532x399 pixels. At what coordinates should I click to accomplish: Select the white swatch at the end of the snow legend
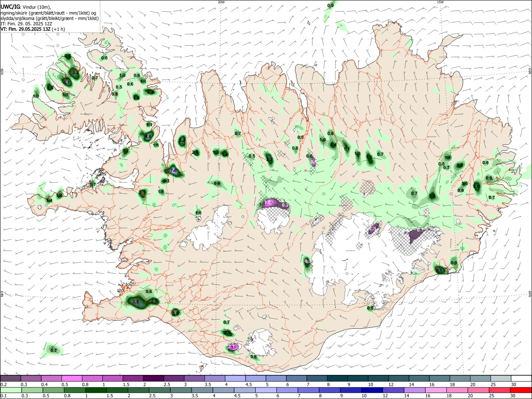pos(521,378)
